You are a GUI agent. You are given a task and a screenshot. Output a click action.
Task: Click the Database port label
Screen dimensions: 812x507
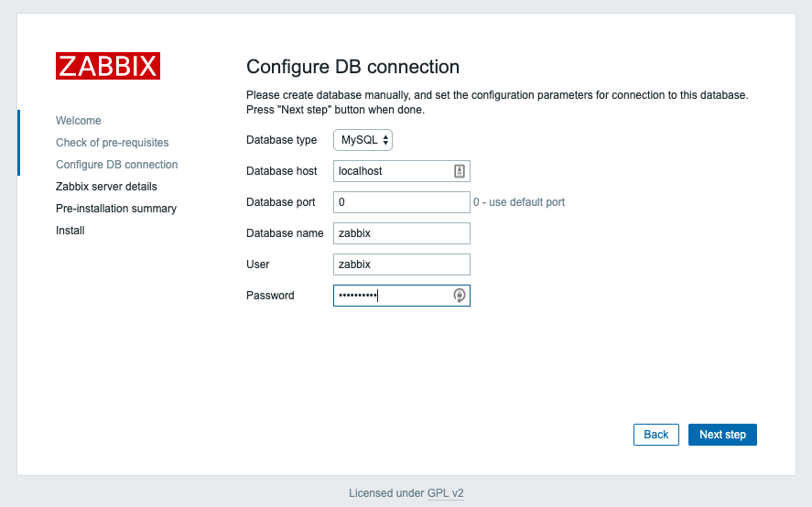[x=280, y=202]
